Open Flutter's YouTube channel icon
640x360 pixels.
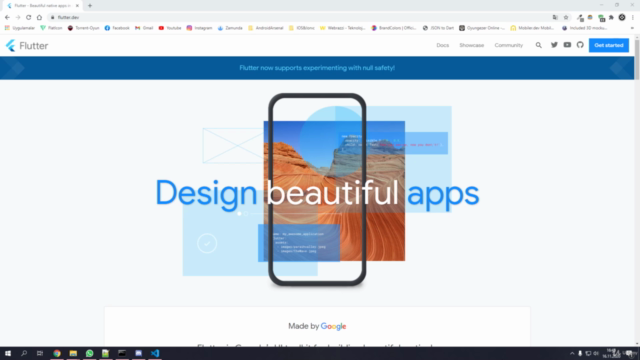point(567,45)
